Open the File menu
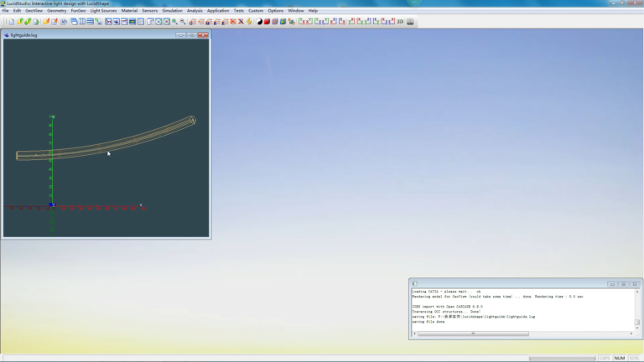This screenshot has width=644, height=362. point(5,11)
